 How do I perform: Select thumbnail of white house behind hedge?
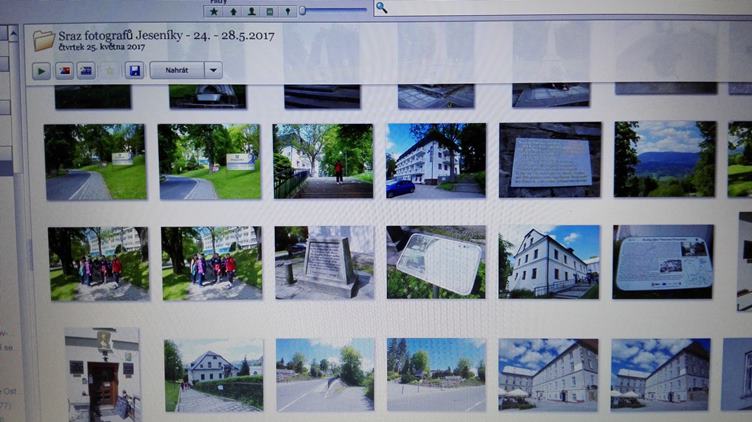pyautogui.click(x=214, y=375)
